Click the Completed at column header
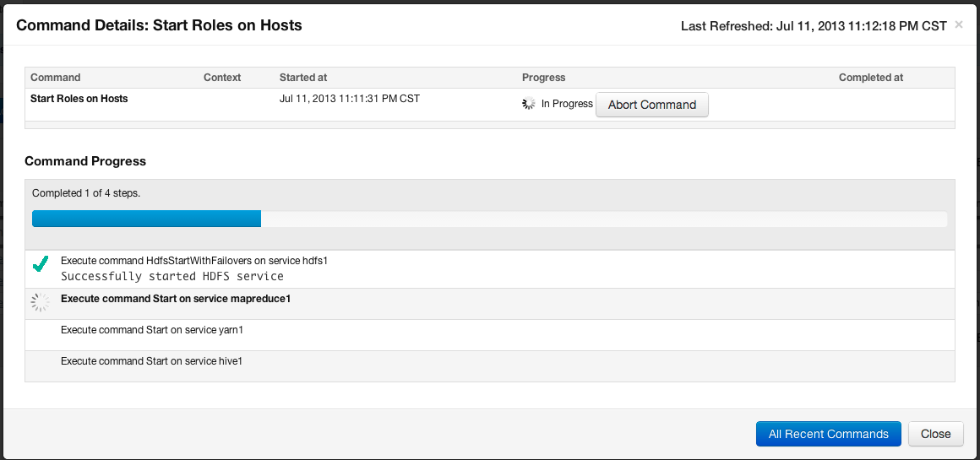 (871, 78)
